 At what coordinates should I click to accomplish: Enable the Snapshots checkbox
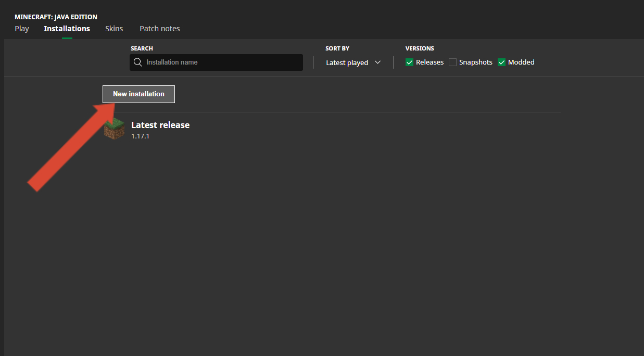pyautogui.click(x=452, y=62)
